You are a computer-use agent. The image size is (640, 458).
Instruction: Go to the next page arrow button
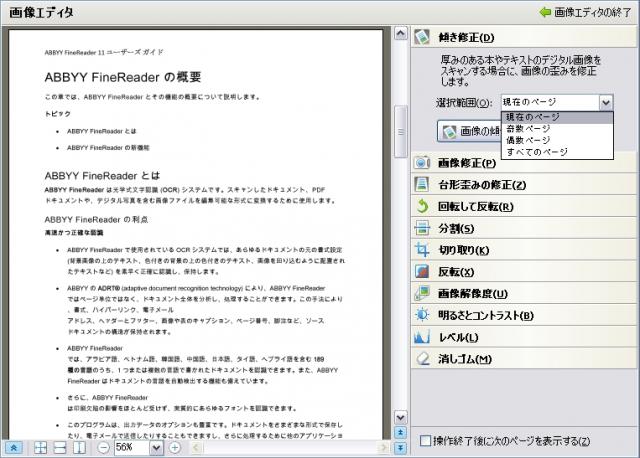400,448
